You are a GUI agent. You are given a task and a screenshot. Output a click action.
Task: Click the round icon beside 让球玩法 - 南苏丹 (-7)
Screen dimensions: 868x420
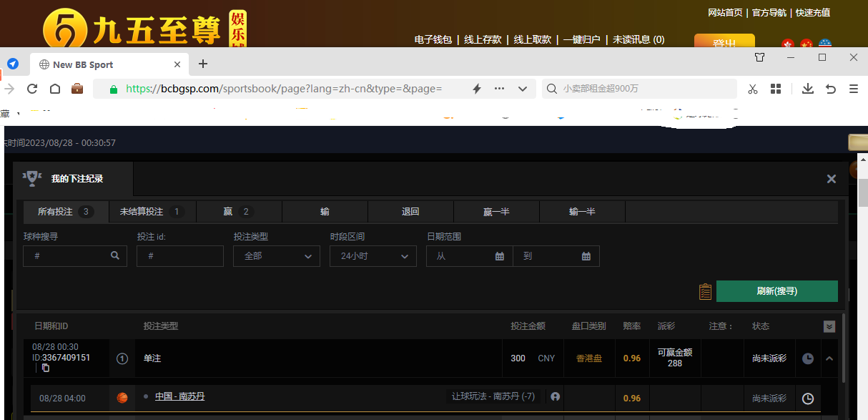(555, 396)
